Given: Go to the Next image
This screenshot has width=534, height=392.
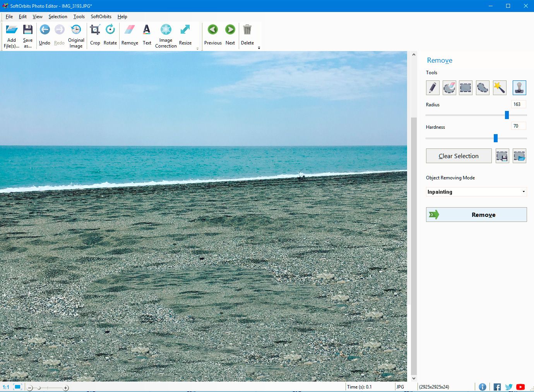Looking at the screenshot, I should tap(230, 36).
